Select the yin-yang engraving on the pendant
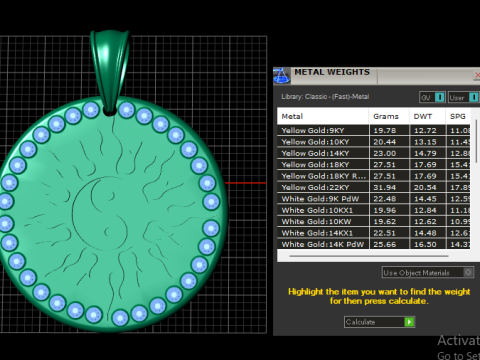The width and height of the screenshot is (480, 360). point(100,213)
